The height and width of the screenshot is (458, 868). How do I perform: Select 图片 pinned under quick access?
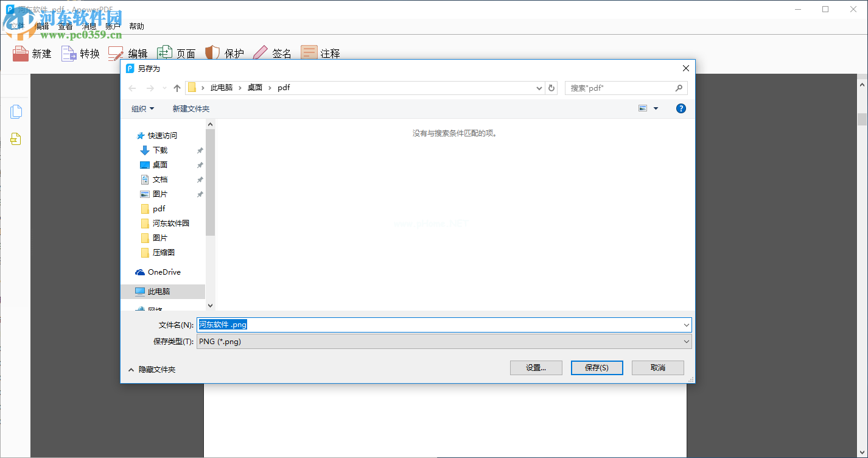[160, 194]
